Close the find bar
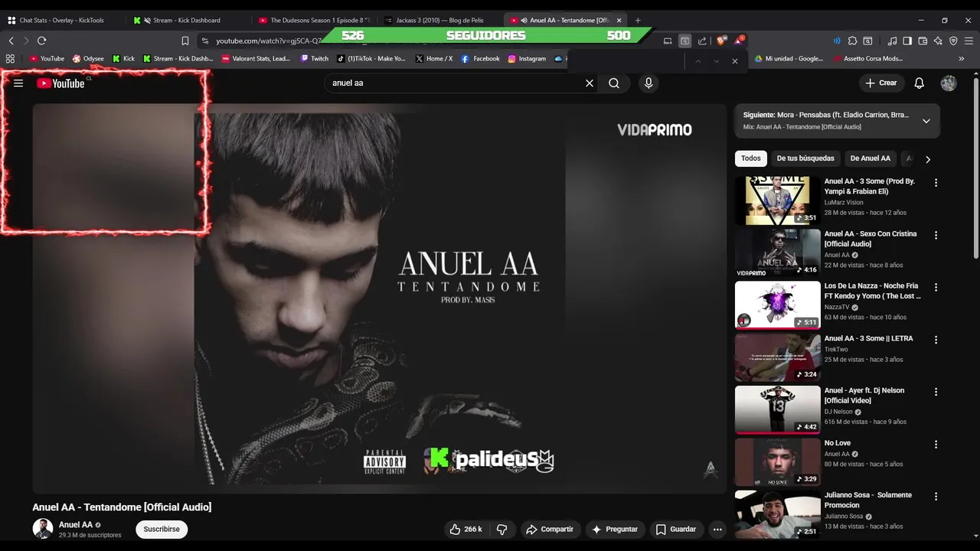 click(735, 61)
